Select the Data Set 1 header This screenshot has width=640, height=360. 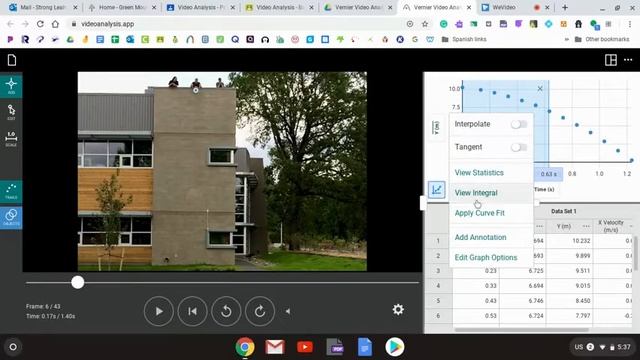[x=563, y=211]
